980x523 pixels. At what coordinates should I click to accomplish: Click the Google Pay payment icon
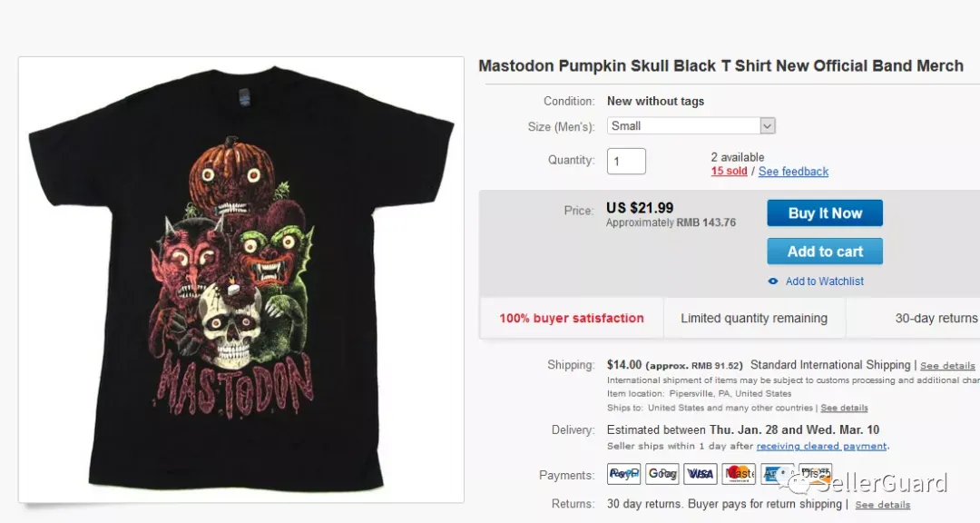pos(661,474)
